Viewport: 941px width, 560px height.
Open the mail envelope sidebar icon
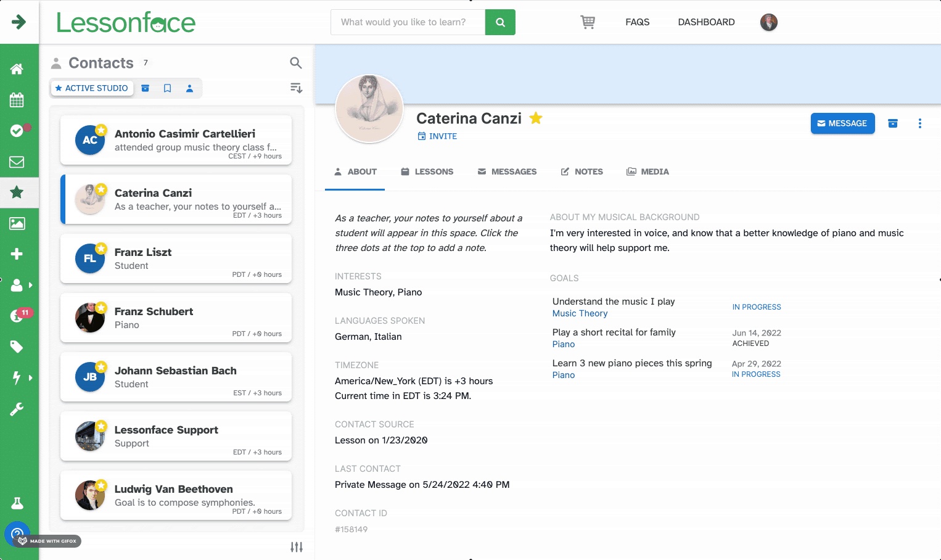pos(17,162)
